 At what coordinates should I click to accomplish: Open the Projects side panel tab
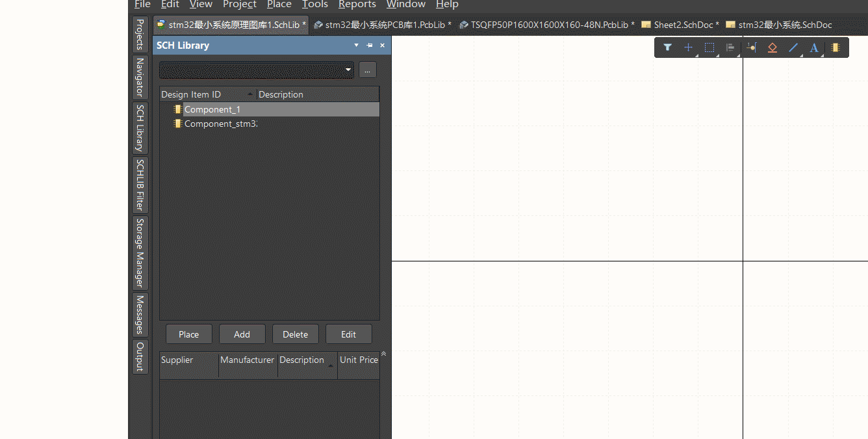point(140,34)
